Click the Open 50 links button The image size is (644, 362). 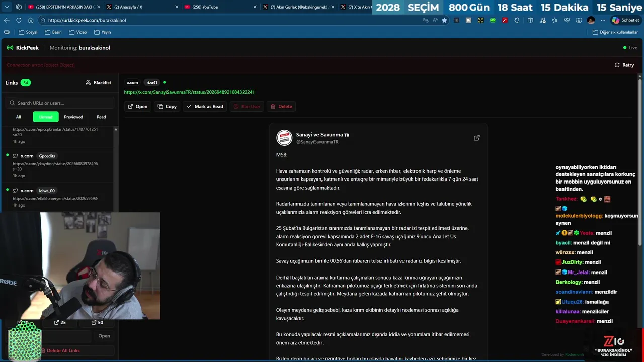(97, 322)
